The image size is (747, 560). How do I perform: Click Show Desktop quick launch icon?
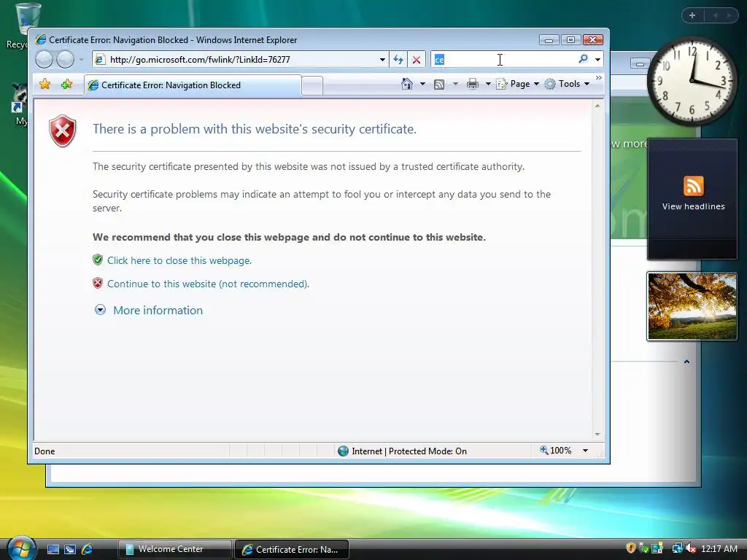pyautogui.click(x=53, y=549)
